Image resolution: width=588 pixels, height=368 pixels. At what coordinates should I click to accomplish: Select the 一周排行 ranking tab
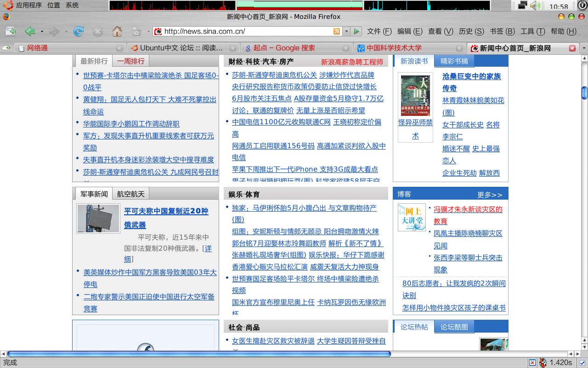click(130, 61)
